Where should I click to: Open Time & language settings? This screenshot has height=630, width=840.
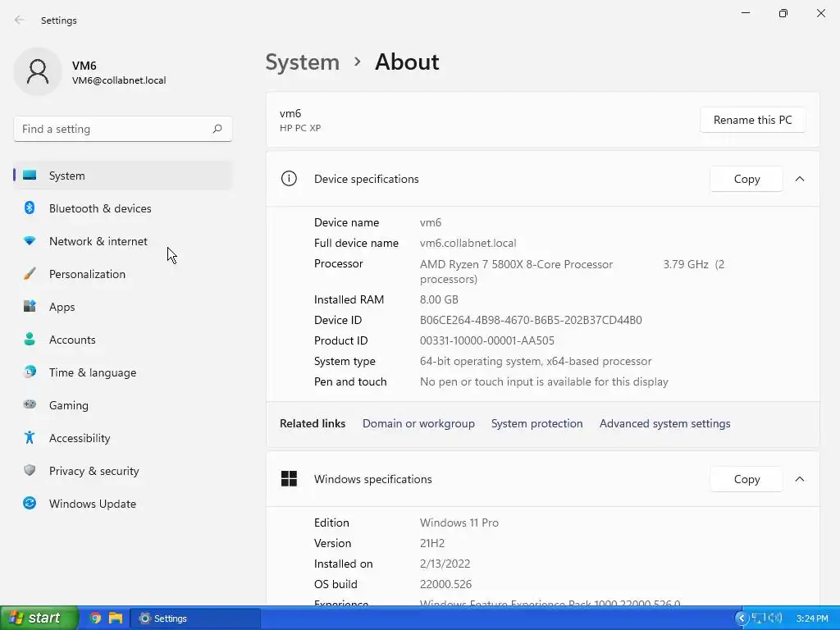click(x=123, y=372)
